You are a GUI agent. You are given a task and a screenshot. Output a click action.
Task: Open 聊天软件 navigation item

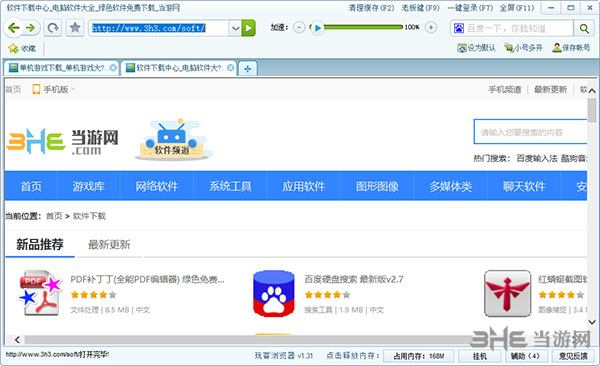point(524,186)
